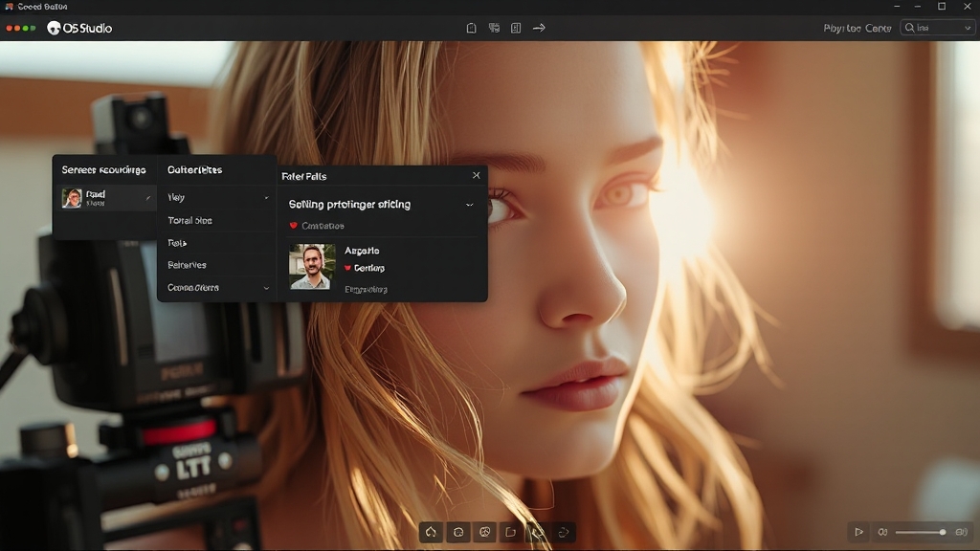Screen dimensions: 980x551
Task: Click the checkmark on the Paul user row
Action: click(x=147, y=198)
